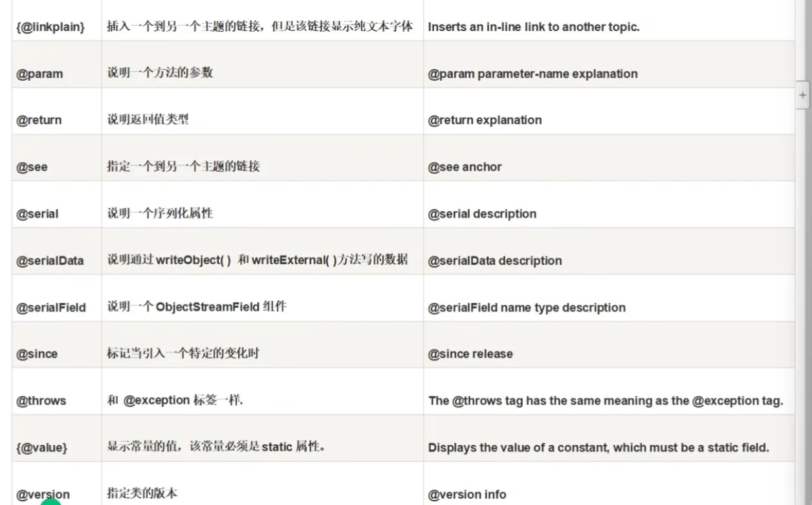Viewport: 812px width, 505px height.
Task: Click the "Inserts an in-line link" description
Action: (533, 27)
